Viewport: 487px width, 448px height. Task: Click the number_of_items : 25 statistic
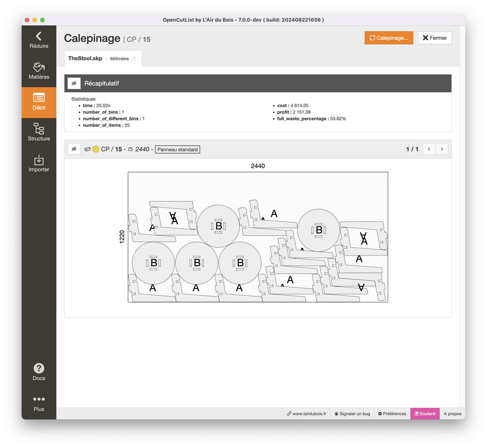tap(106, 125)
